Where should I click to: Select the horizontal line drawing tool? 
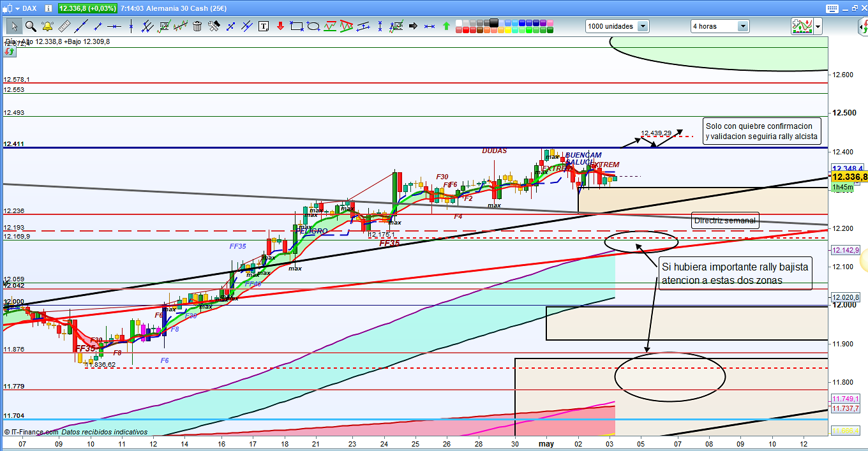114,26
